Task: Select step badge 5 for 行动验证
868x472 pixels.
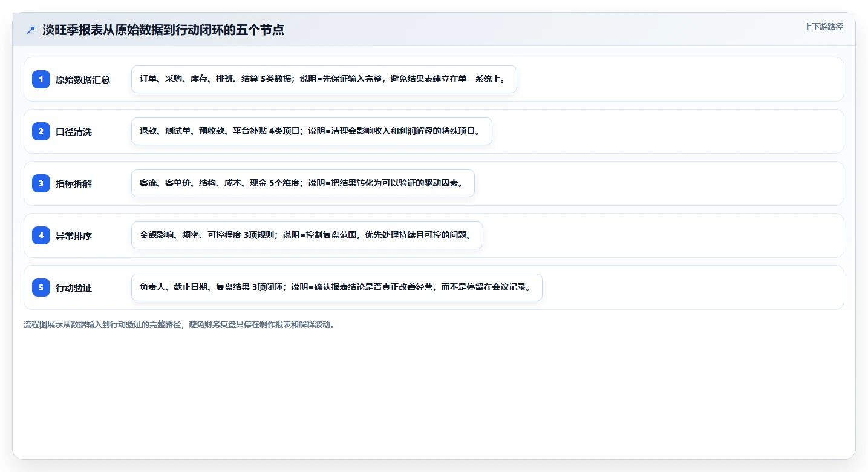Action: click(41, 287)
